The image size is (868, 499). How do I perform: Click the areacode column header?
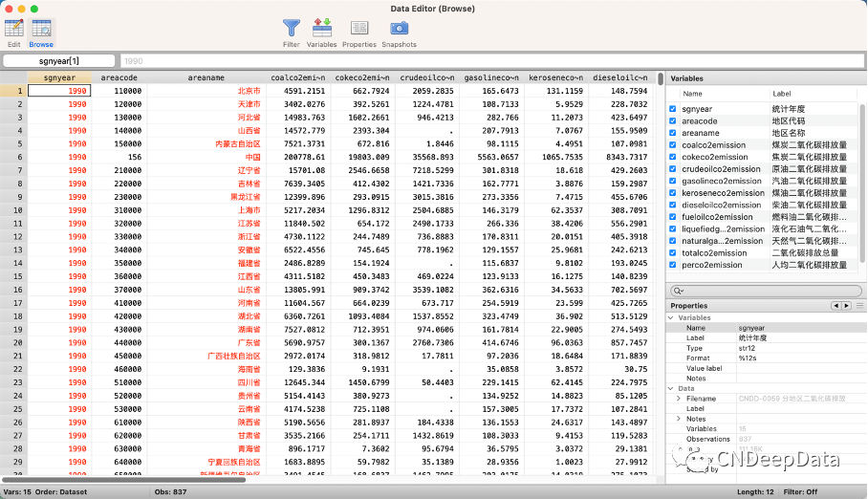[x=119, y=77]
